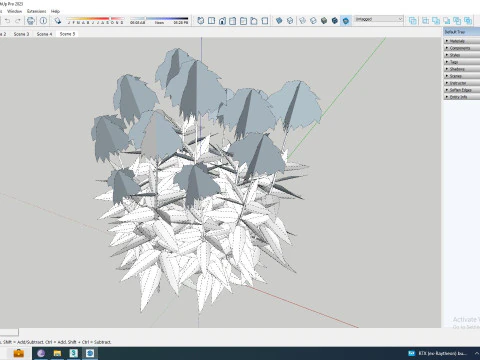The image size is (480, 360).
Task: Open File Explorer from the taskbar
Action: [x=57, y=353]
